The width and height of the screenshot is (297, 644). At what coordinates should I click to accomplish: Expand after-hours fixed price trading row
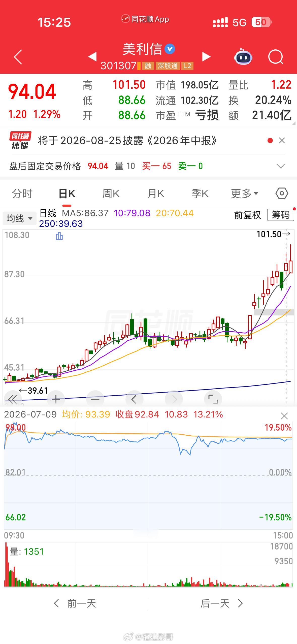coord(281,166)
